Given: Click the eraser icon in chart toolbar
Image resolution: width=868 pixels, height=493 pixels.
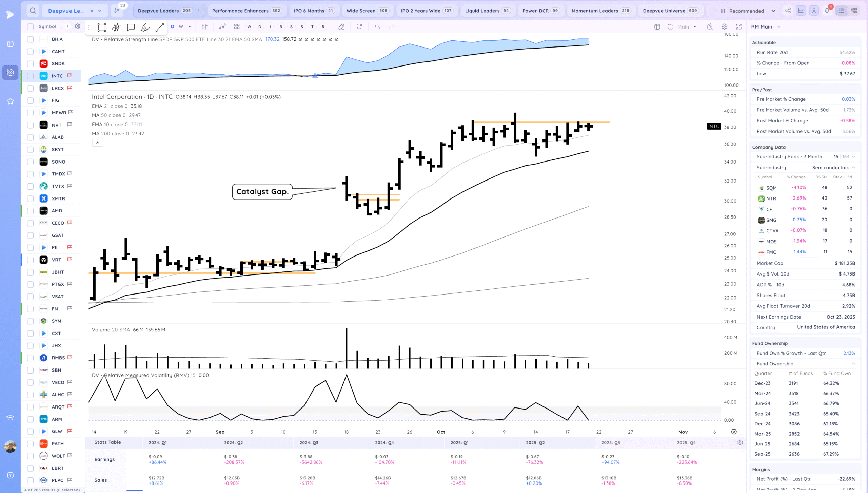Looking at the screenshot, I should click(x=341, y=27).
